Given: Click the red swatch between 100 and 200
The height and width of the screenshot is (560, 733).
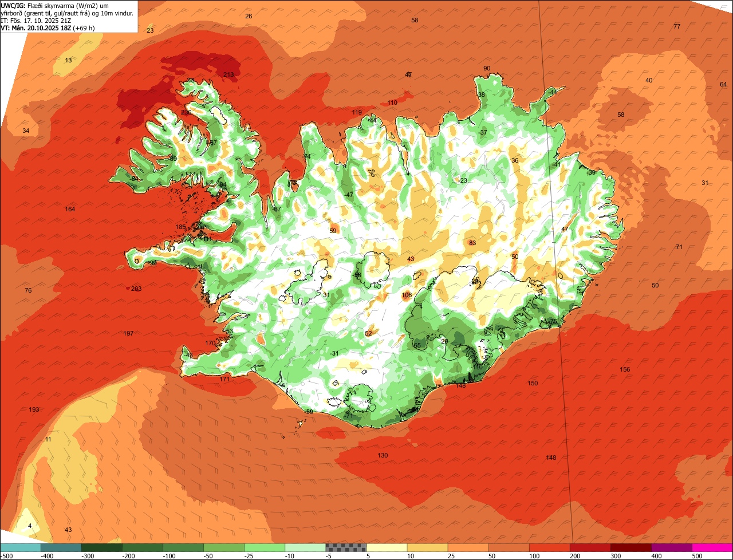Looking at the screenshot, I should (x=550, y=547).
